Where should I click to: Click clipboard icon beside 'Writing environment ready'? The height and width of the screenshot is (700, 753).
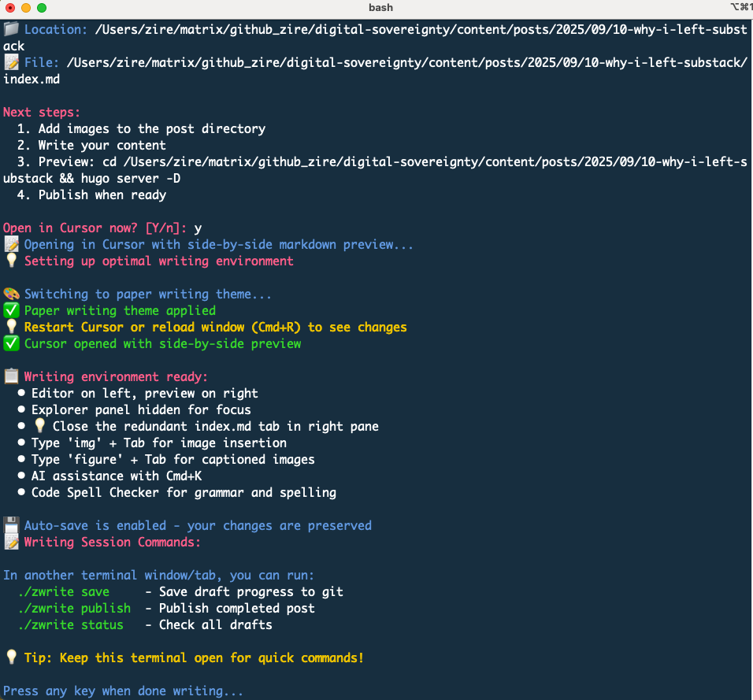11,377
